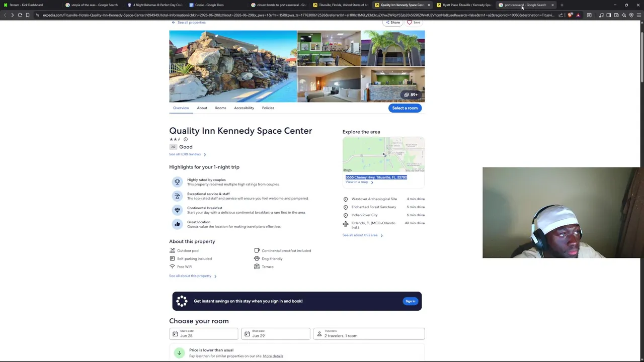644x362 pixels.
Task: Click Orlando, FL (MCO-Orlando Intl.) text
Action: click(x=373, y=225)
